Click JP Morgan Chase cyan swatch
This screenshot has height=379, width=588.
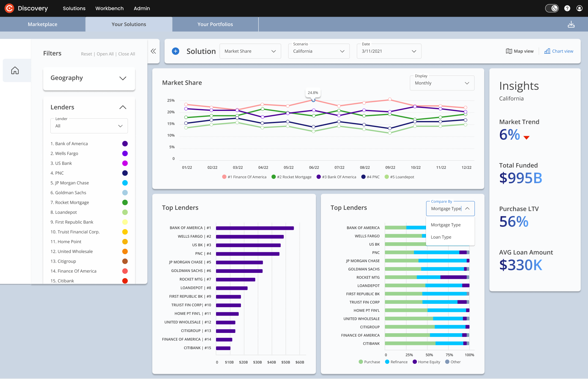point(125,183)
